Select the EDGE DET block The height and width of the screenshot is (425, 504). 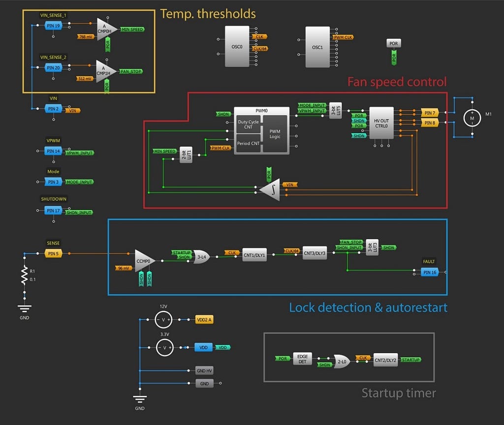point(303,359)
